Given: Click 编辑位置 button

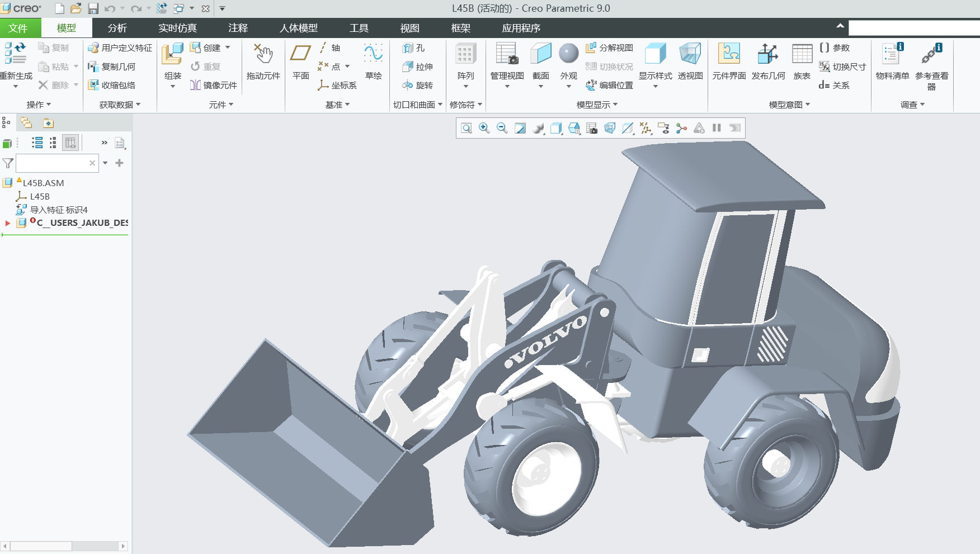Looking at the screenshot, I should point(609,85).
